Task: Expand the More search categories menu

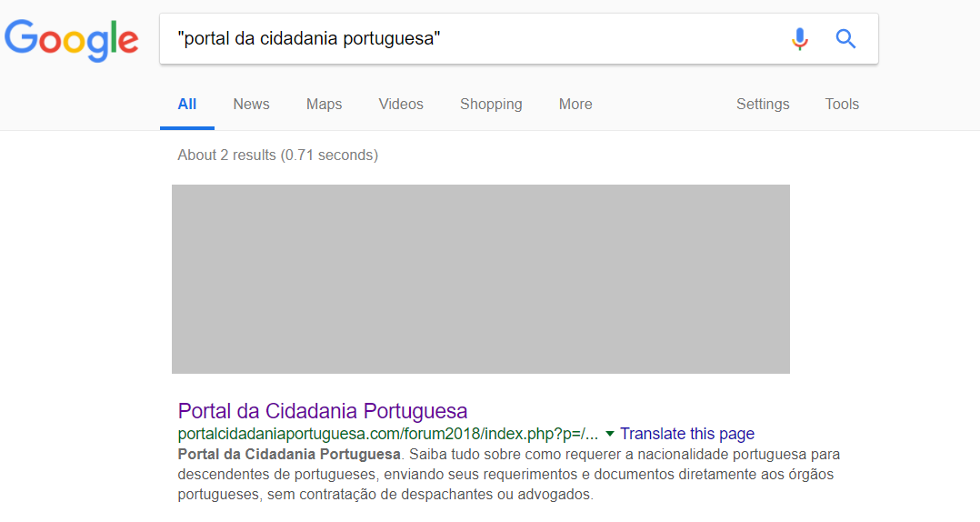Action: coord(575,105)
